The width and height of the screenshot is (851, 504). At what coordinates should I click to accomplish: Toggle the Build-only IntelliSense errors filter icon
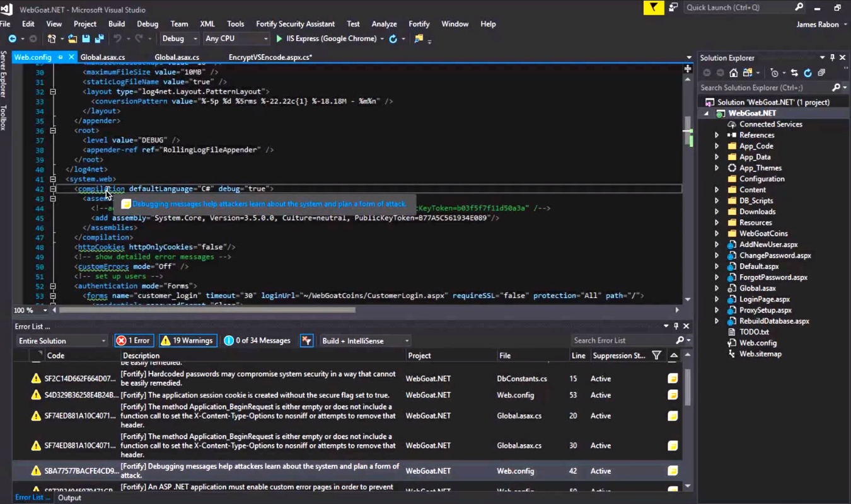pos(307,341)
